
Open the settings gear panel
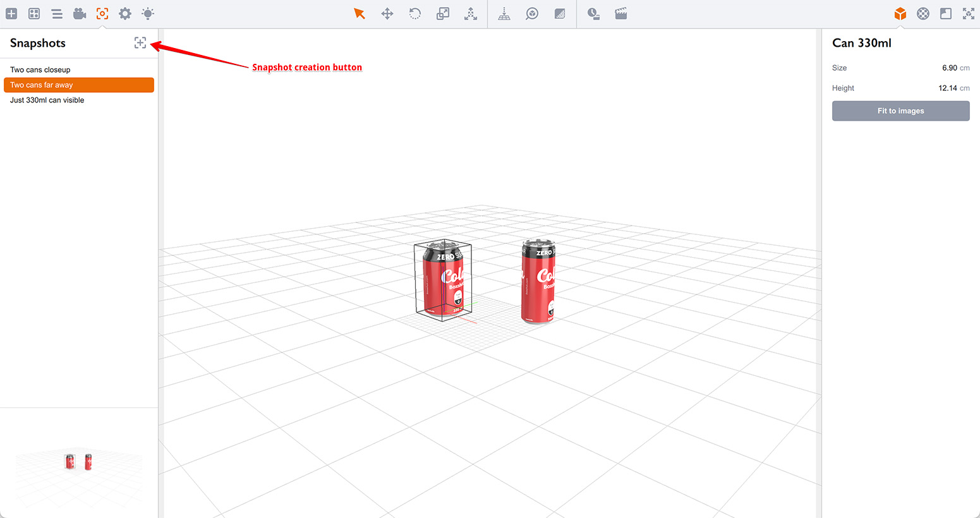[125, 14]
